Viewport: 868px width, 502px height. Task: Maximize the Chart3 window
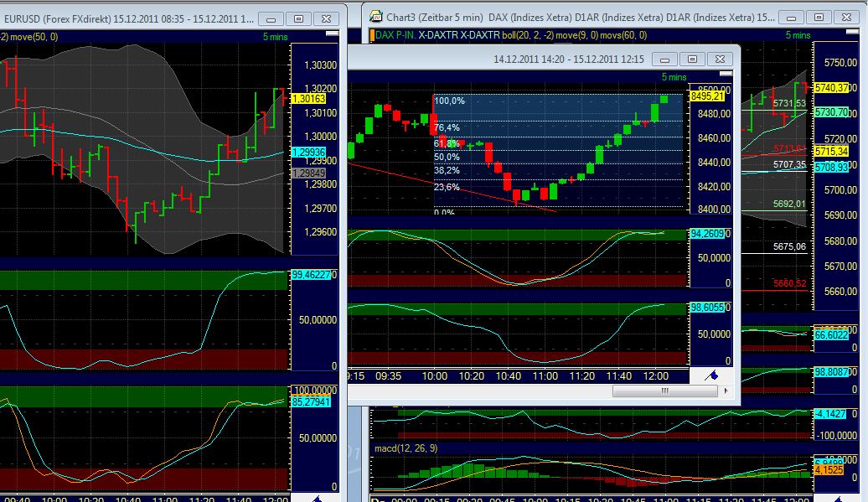[819, 17]
